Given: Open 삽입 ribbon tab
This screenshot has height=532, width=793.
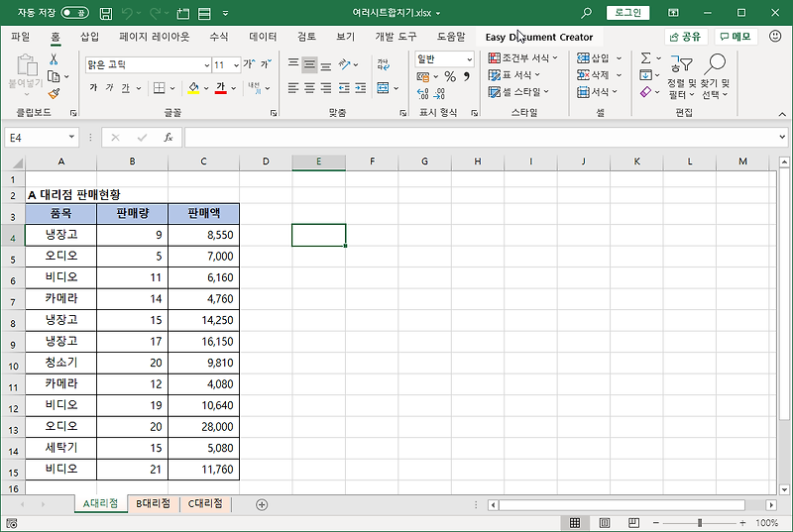Looking at the screenshot, I should [x=89, y=37].
